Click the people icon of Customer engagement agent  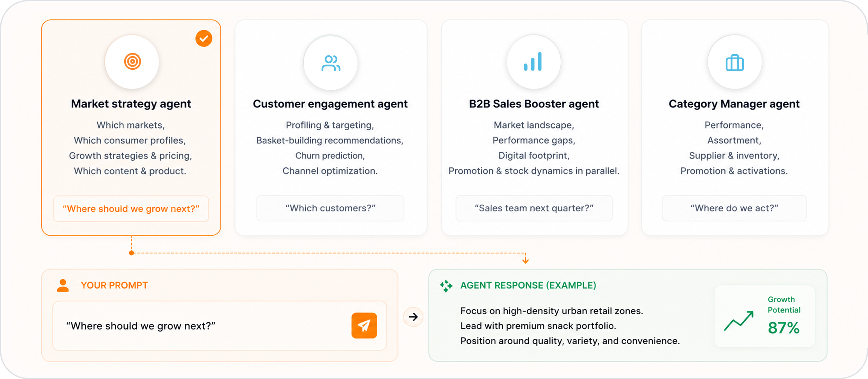[x=331, y=63]
